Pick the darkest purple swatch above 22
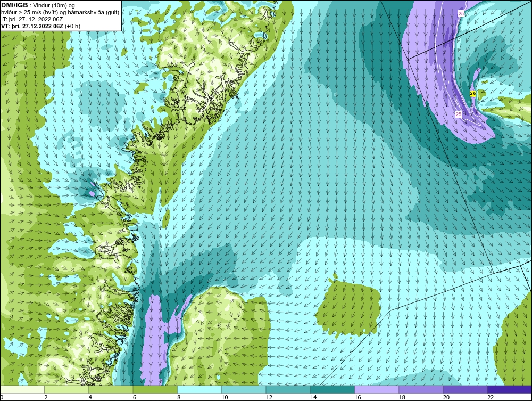Screen dimensions: 532x401 [510, 389]
